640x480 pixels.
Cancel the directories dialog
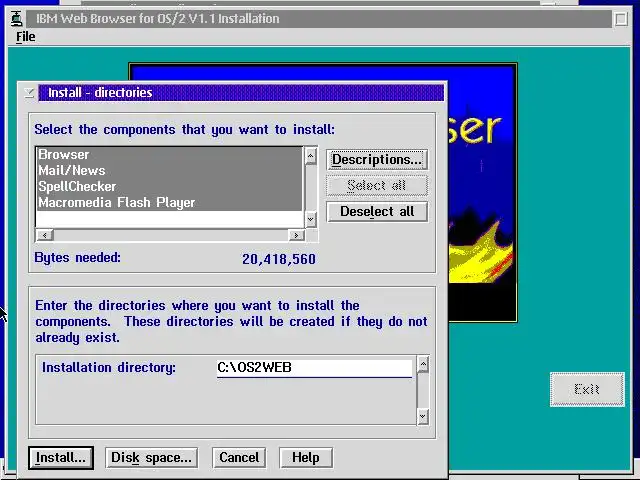[x=239, y=458]
